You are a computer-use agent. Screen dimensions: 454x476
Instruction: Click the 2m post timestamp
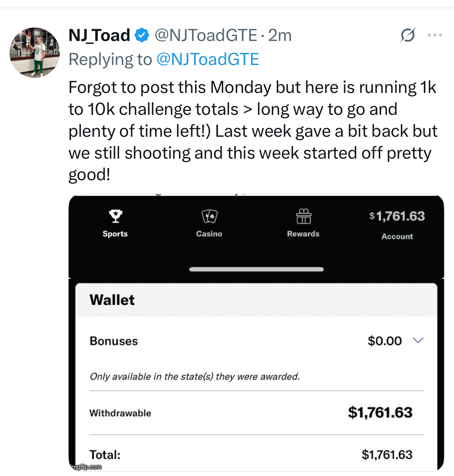[x=280, y=35]
